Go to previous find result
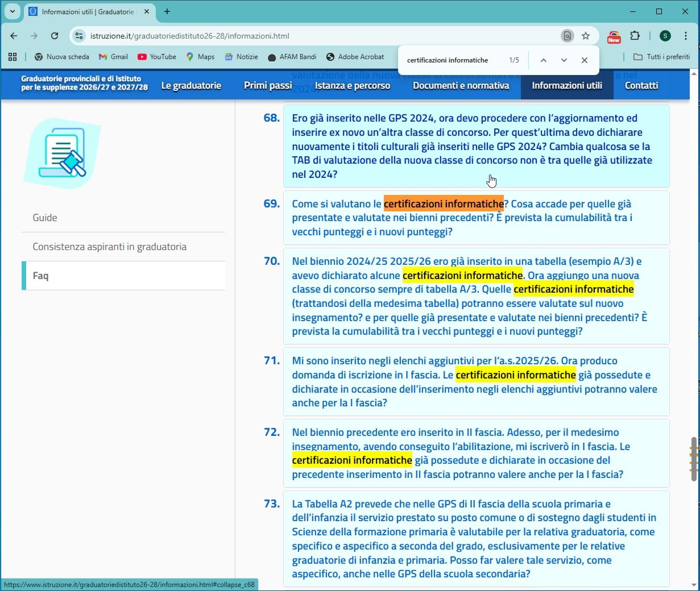The image size is (700, 591). 543,60
